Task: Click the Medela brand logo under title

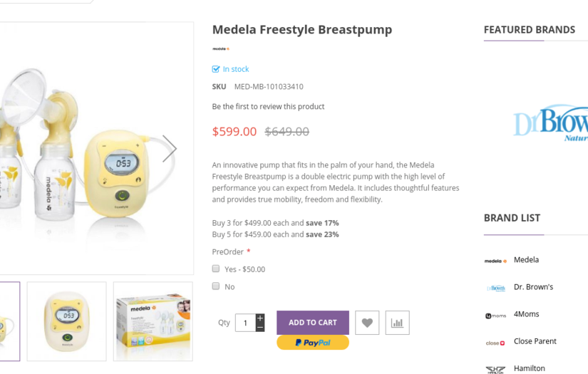Action: click(x=221, y=48)
